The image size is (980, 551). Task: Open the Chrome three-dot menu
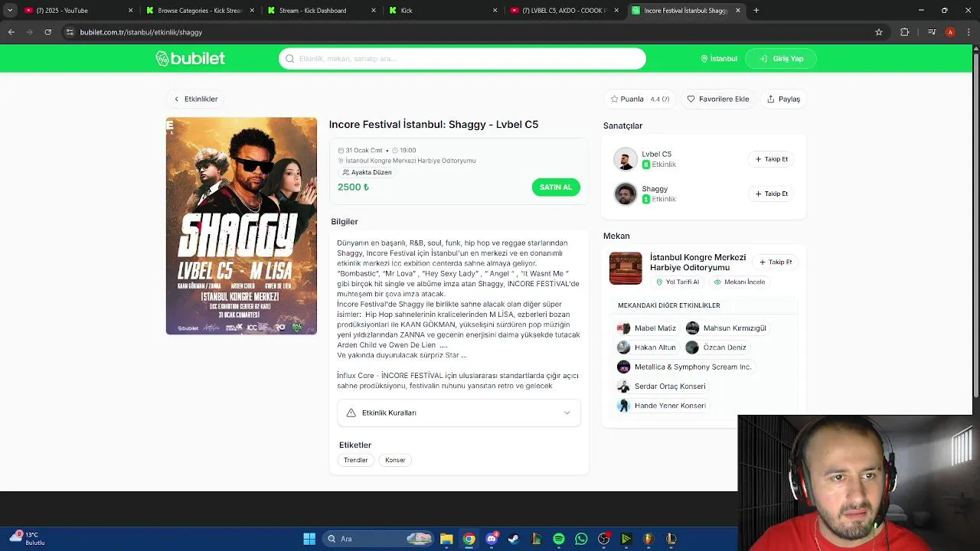point(968,32)
